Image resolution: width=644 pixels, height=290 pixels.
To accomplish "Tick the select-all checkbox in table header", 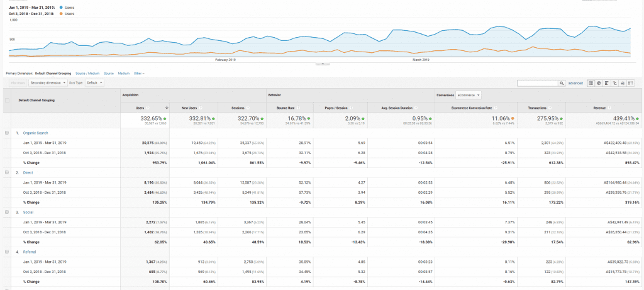I will click(x=7, y=100).
